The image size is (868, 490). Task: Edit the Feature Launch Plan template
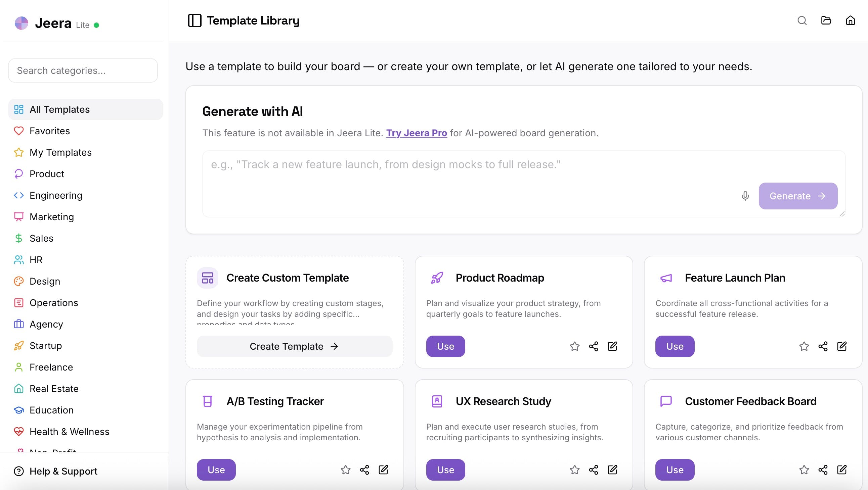point(841,346)
